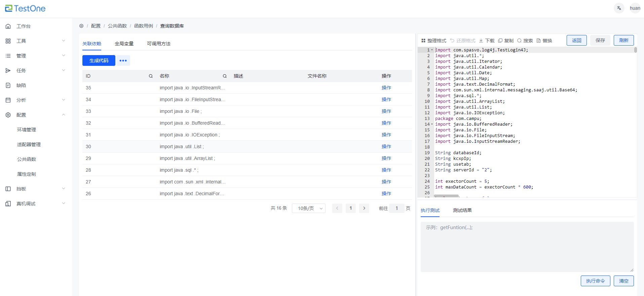
Task: Open the language translate icon
Action: [x=619, y=8]
